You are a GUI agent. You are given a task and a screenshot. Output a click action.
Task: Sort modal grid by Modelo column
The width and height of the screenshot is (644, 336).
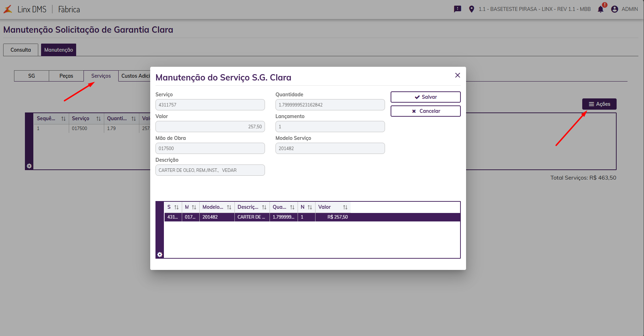coord(229,207)
